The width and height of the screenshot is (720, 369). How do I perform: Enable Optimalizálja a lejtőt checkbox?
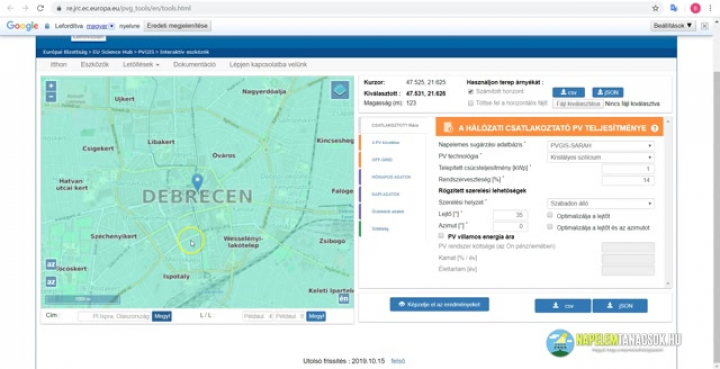tap(550, 215)
